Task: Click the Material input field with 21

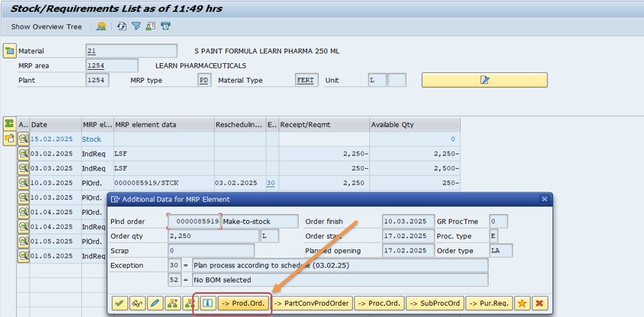Action: (x=131, y=51)
